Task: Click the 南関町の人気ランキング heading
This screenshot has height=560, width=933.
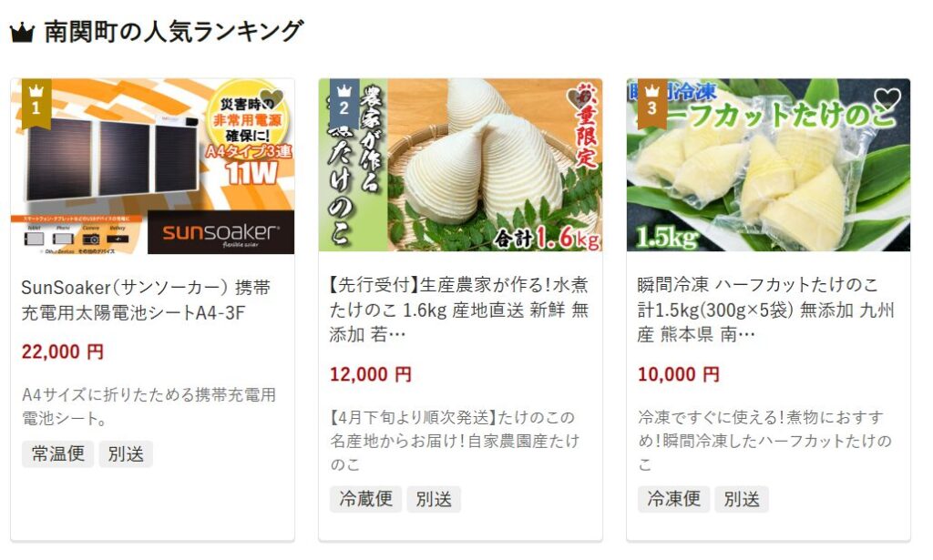Action: (174, 32)
